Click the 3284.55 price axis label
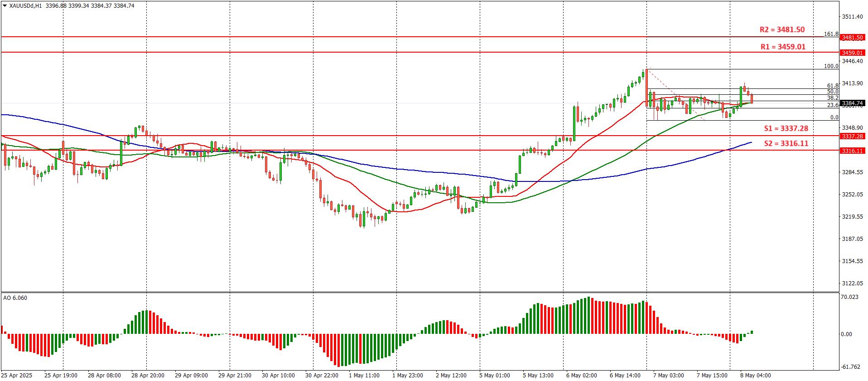 (x=852, y=172)
